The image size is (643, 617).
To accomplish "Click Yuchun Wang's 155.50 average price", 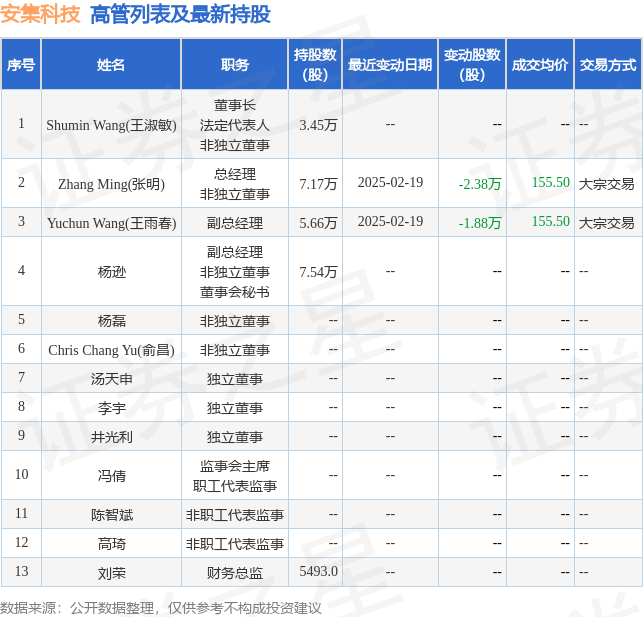I will [551, 221].
